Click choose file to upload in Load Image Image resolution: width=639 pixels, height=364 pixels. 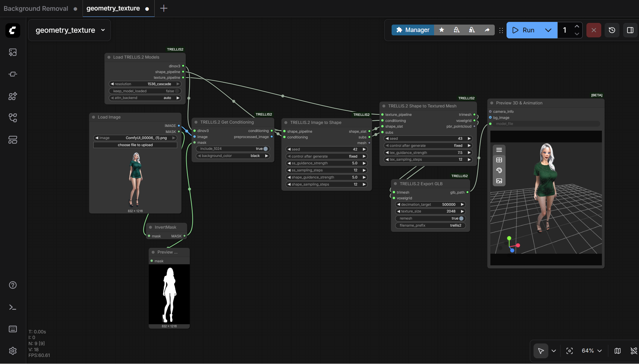pyautogui.click(x=135, y=145)
